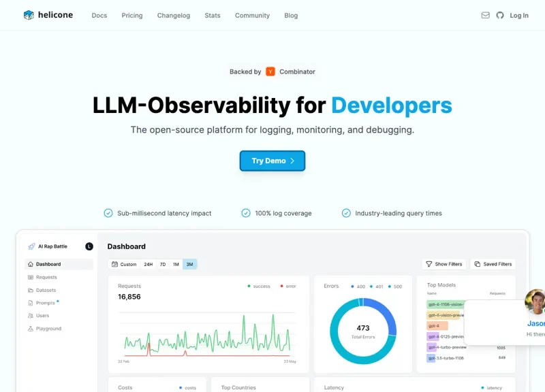Screen dimensions: 545x392
Task: Click the Try Demo button
Action: coord(272,161)
